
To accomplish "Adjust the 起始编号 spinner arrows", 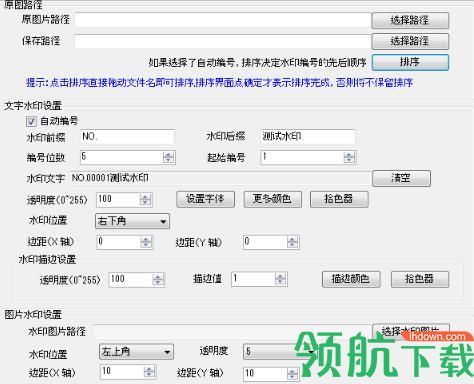I will coord(349,157).
